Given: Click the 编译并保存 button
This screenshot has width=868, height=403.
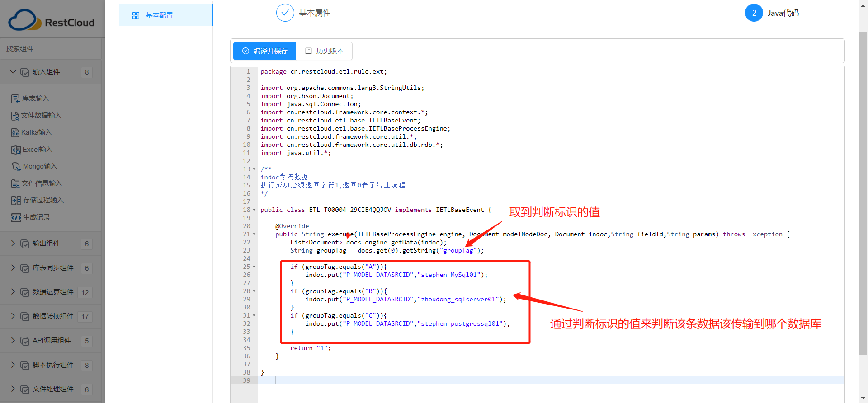Looking at the screenshot, I should (264, 51).
